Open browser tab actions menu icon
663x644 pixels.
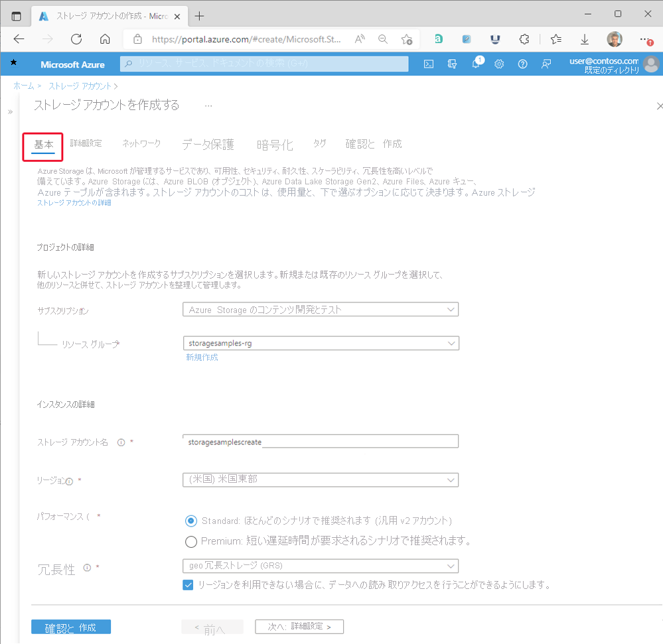point(16,17)
